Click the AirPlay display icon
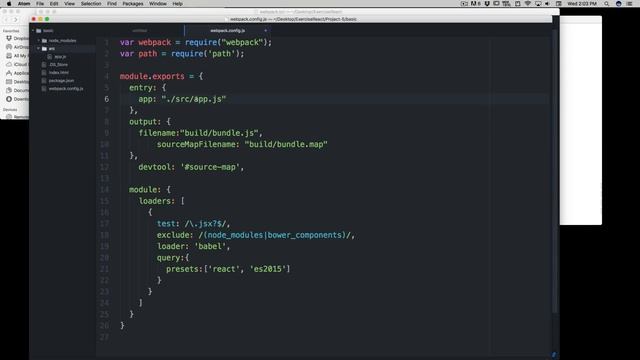640x360 pixels. [538, 4]
